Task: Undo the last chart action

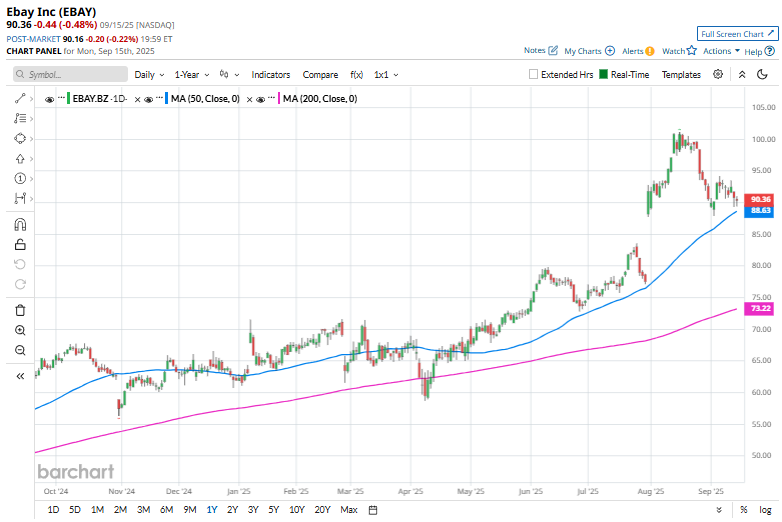Action: click(x=20, y=264)
